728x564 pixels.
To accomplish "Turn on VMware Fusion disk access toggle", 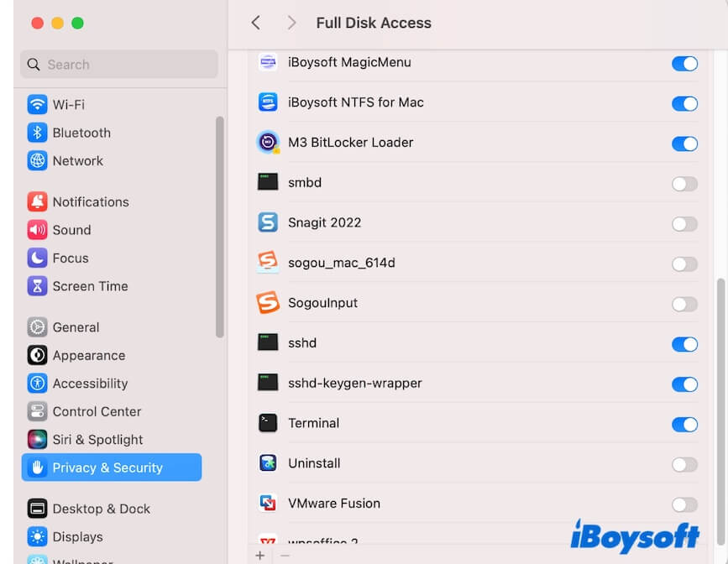I will pyautogui.click(x=684, y=504).
